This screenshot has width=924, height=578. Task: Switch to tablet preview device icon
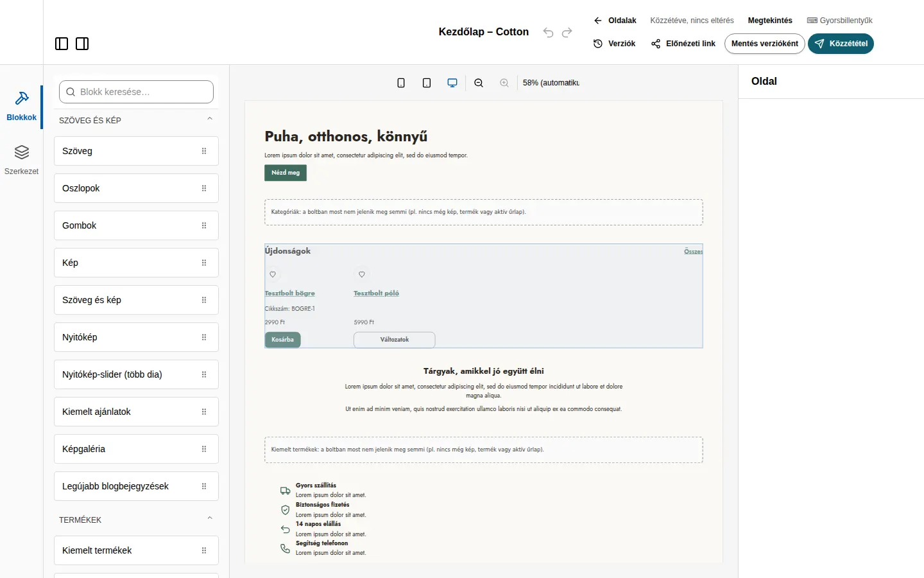pos(427,83)
